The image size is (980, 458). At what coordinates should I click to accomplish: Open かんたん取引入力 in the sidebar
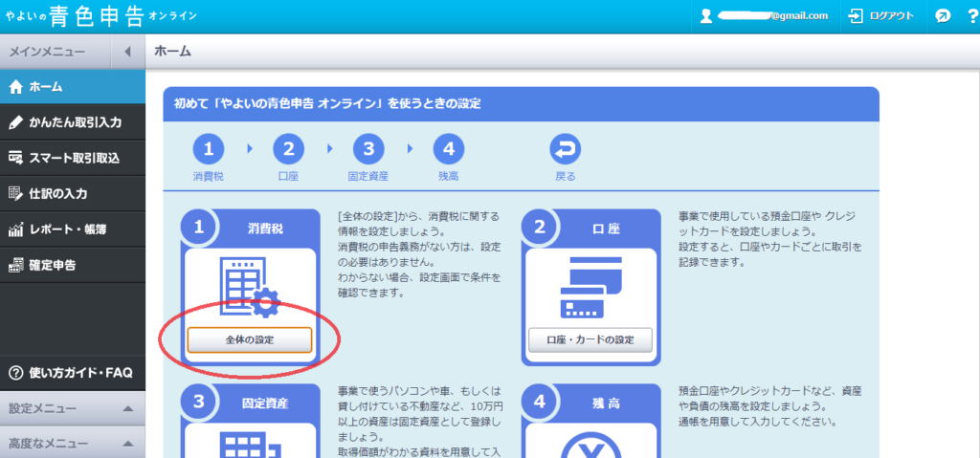(73, 122)
